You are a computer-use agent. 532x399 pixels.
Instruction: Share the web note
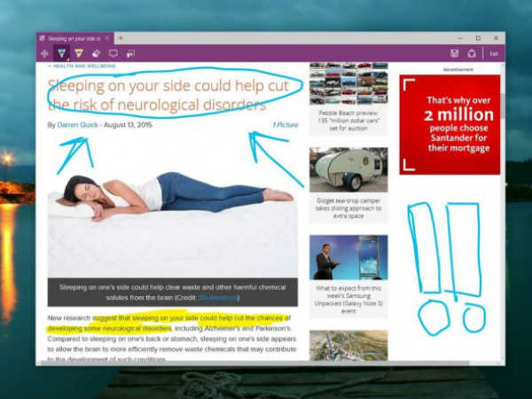(x=472, y=53)
